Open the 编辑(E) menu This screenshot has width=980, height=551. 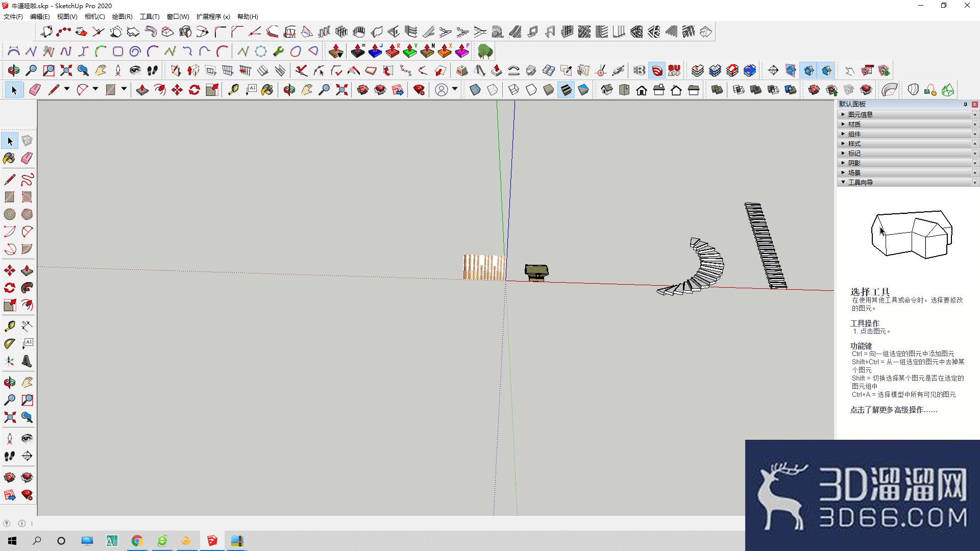[x=40, y=16]
